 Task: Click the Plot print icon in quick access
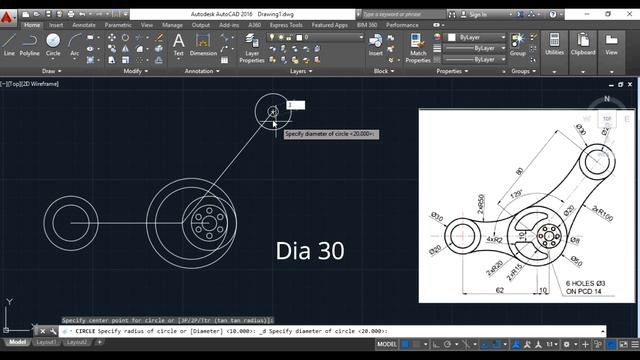(71, 14)
